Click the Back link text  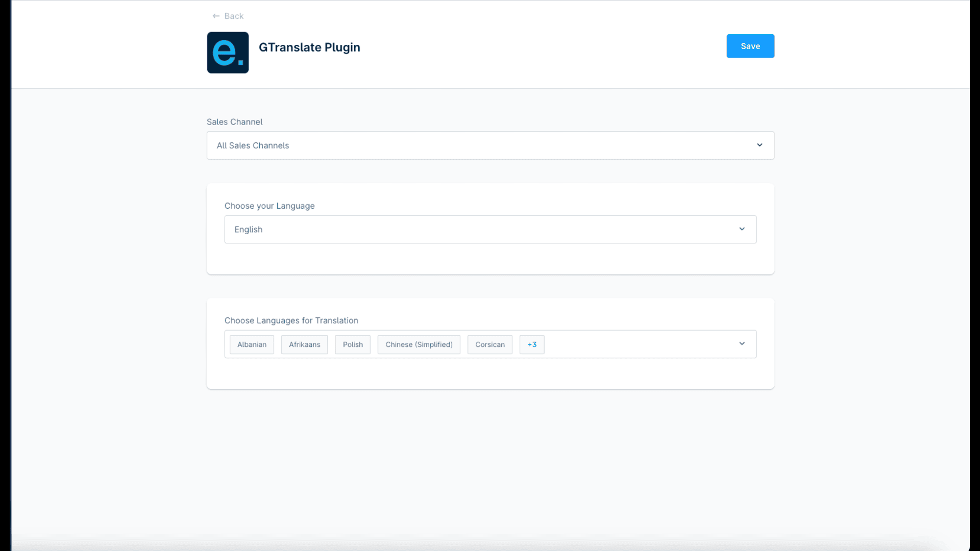tap(234, 16)
